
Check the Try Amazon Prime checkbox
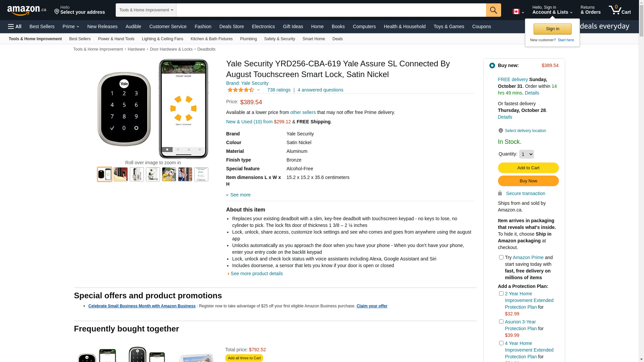tap(501, 257)
